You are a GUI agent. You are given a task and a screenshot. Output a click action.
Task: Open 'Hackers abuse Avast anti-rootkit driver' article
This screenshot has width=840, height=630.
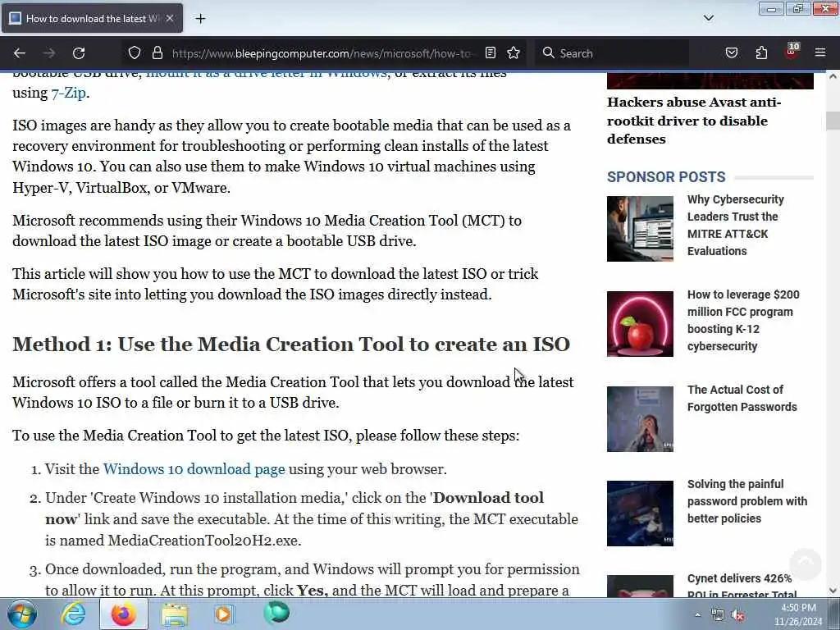tap(694, 121)
